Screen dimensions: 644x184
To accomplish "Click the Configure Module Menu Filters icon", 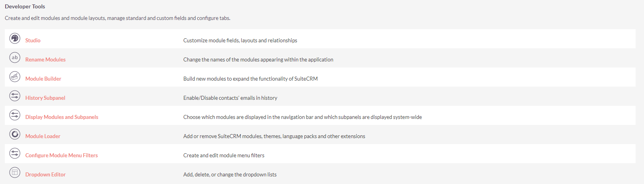I will point(15,153).
